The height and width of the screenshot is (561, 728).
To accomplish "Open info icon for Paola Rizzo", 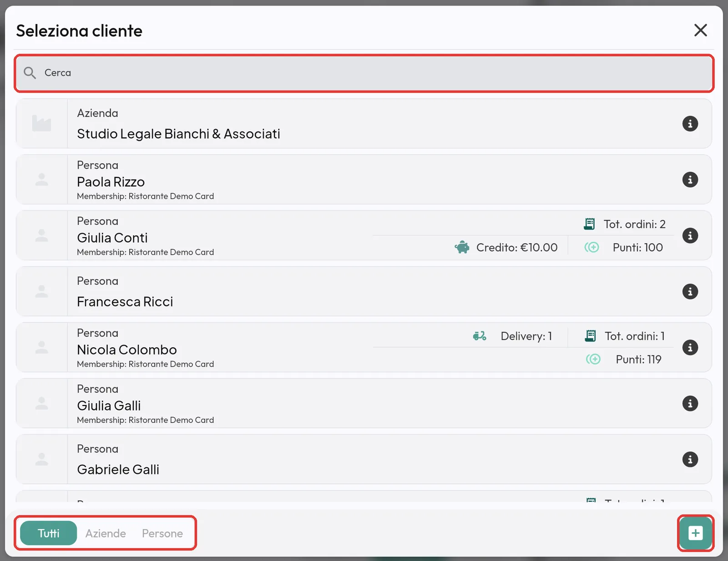I will click(690, 180).
